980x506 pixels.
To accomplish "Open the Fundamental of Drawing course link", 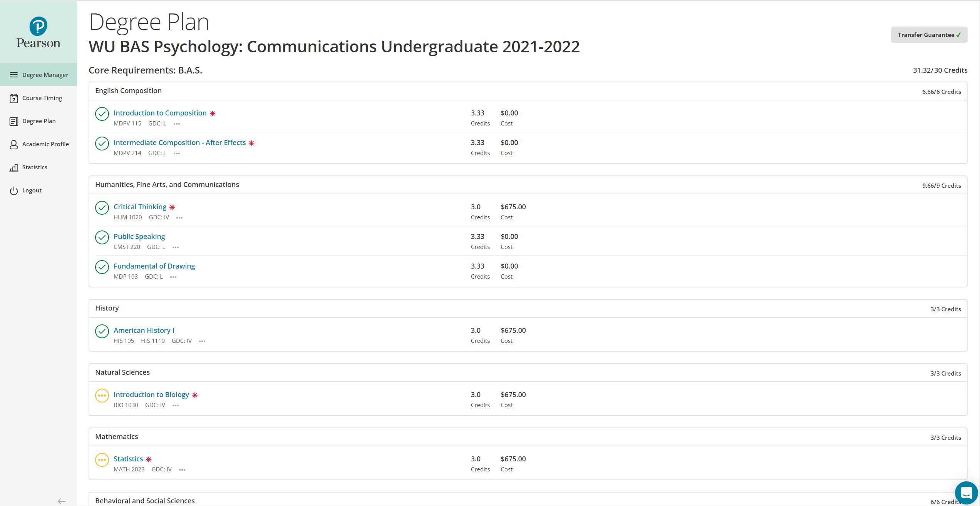I will coord(154,266).
